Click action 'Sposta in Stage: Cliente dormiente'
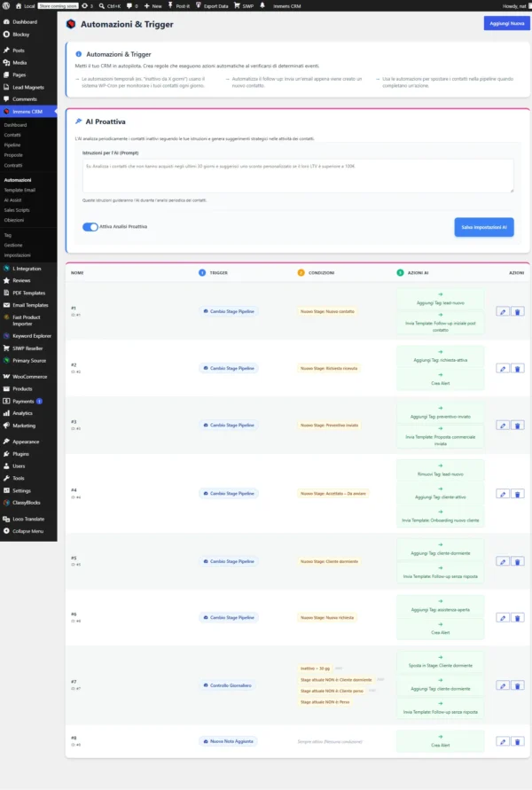Viewport: 532px width, 790px height. [441, 661]
